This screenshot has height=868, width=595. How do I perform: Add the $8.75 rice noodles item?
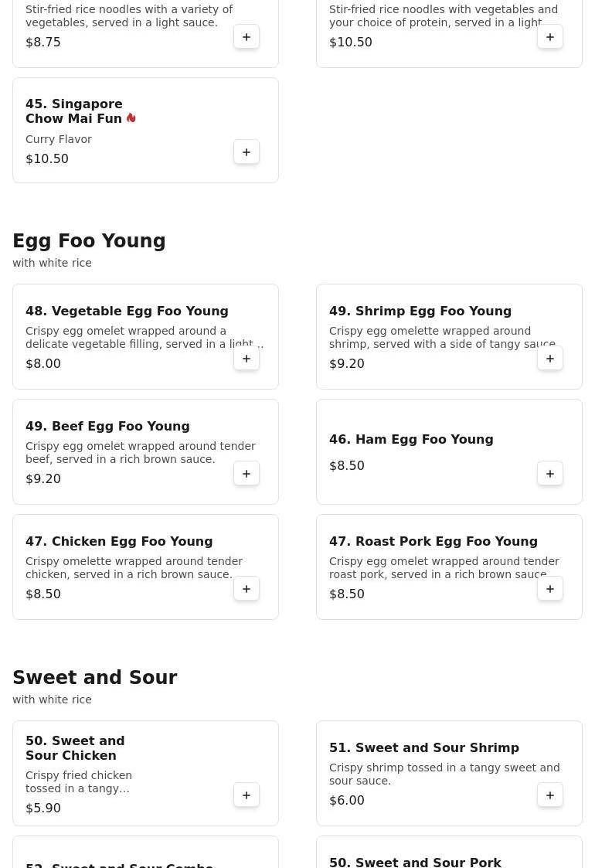(x=246, y=36)
